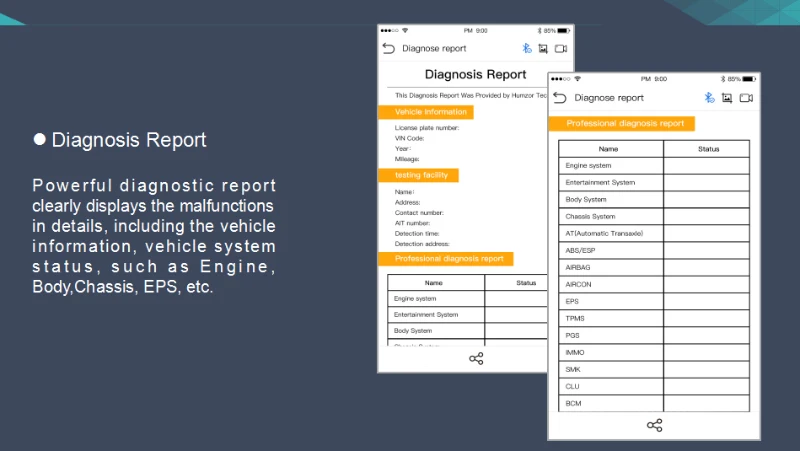The width and height of the screenshot is (800, 451).
Task: Click the 'CLU' table row
Action: tap(654, 386)
